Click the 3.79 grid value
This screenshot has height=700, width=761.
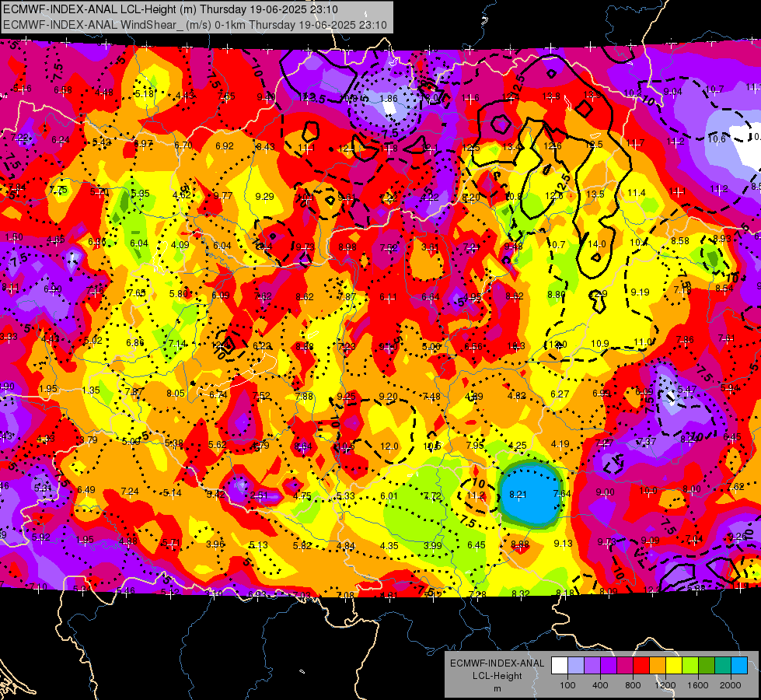(x=89, y=439)
